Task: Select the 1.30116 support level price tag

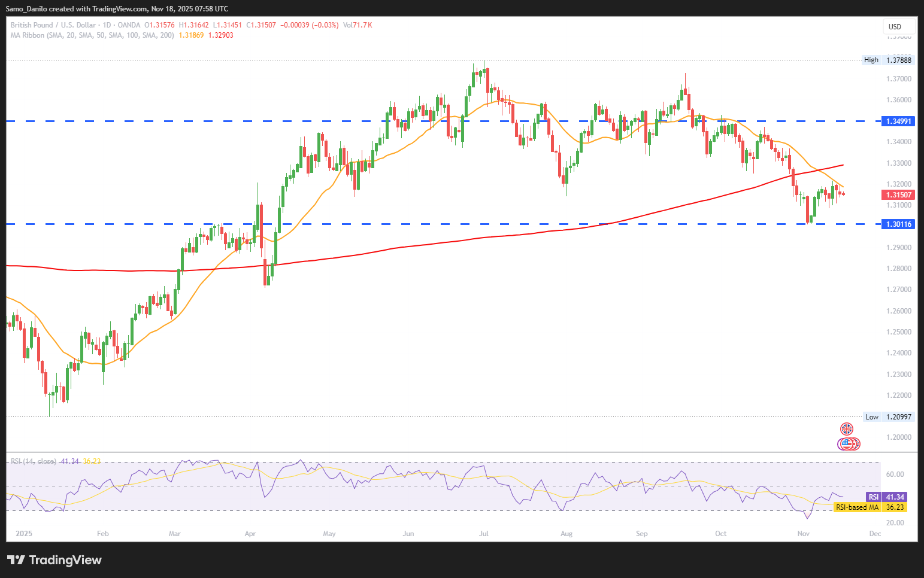Action: [x=899, y=224]
